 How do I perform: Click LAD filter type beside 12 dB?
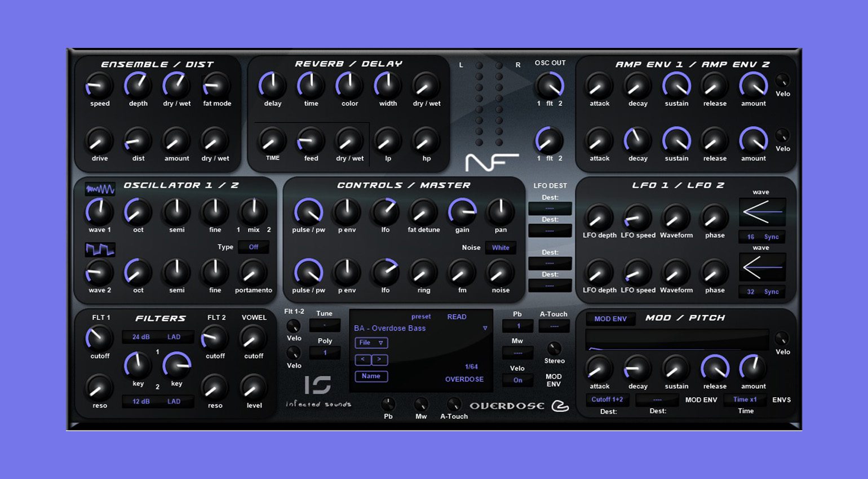coord(174,402)
